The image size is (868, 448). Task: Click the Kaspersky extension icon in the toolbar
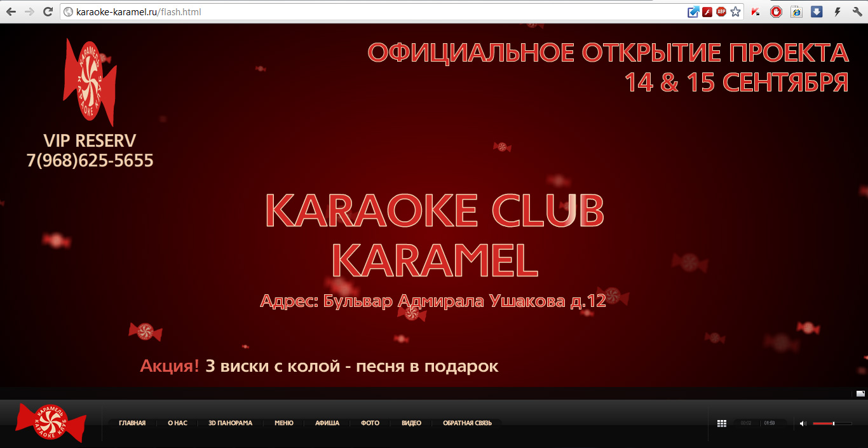756,11
